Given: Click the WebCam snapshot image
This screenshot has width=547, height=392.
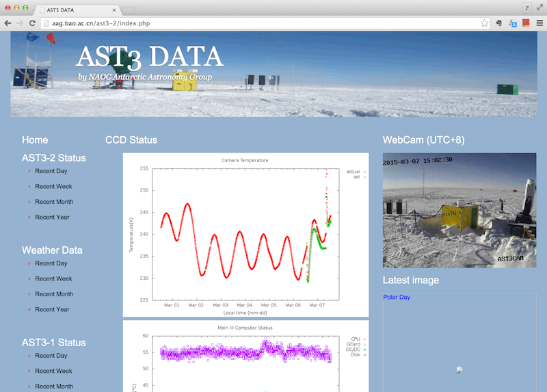Looking at the screenshot, I should click(x=459, y=209).
